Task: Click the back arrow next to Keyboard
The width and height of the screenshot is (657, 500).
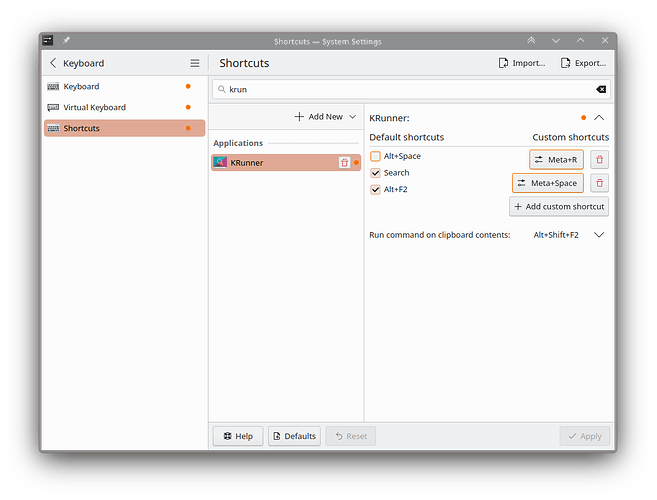Action: pyautogui.click(x=53, y=63)
